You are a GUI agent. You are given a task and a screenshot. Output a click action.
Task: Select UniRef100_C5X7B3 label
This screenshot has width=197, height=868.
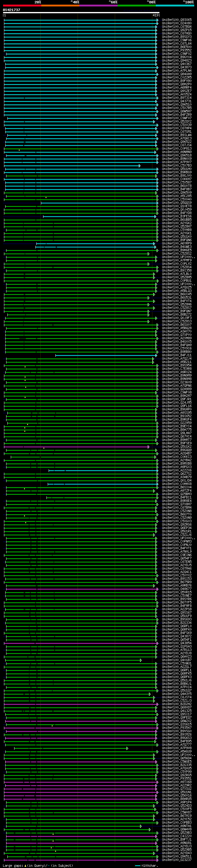[x=177, y=166]
